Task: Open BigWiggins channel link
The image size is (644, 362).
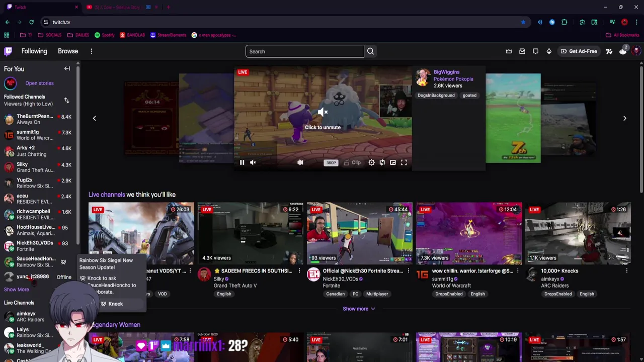Action: tap(446, 72)
